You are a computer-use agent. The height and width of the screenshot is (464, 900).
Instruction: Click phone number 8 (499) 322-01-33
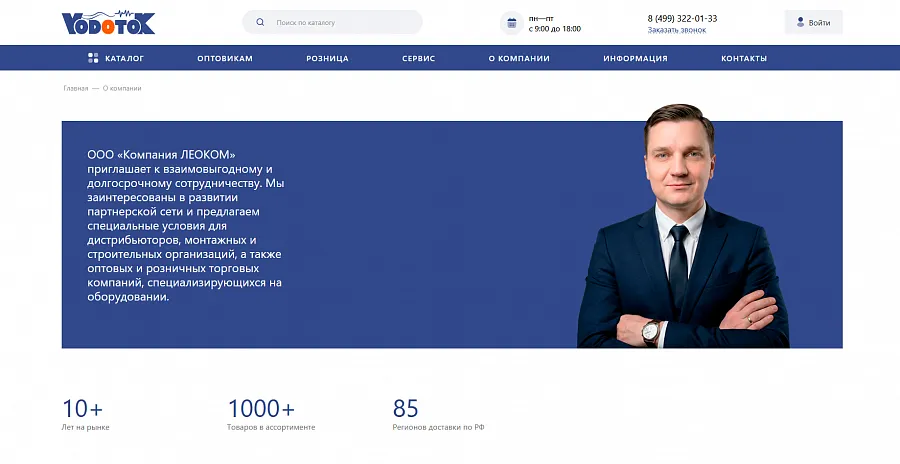682,18
